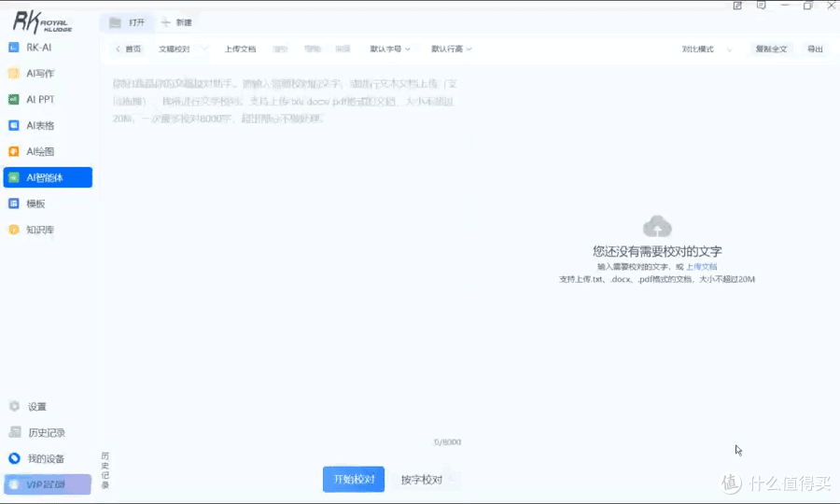Screen dimensions: 840x504
Task: Click the 您还没有需要校对的文字 heading
Action: (657, 251)
